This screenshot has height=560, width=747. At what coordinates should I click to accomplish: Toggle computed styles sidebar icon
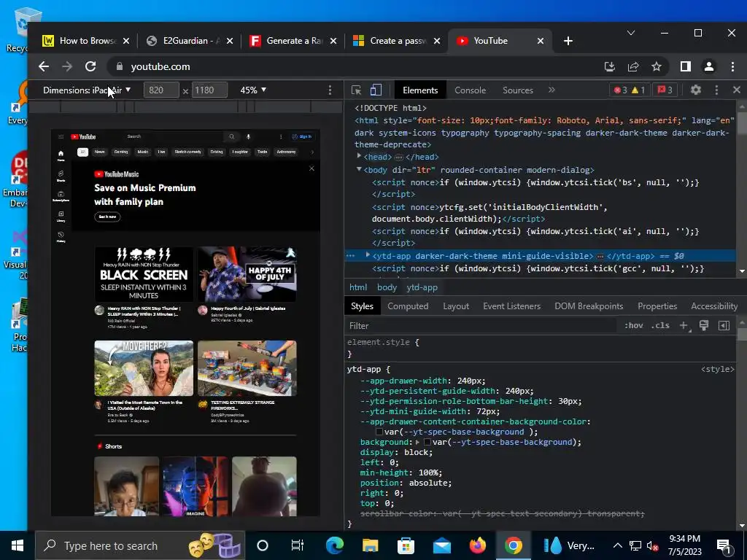724,326
